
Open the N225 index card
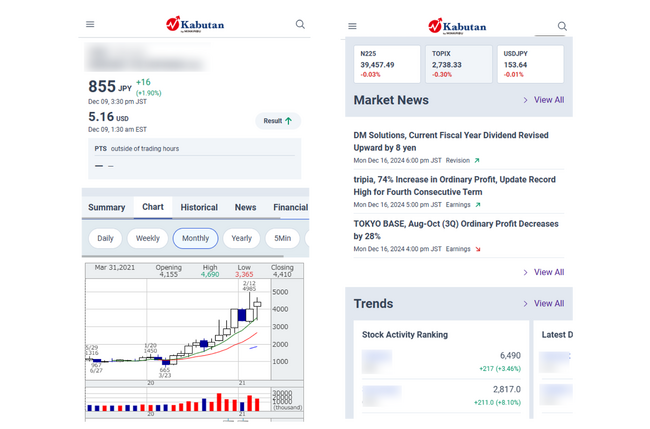386,64
